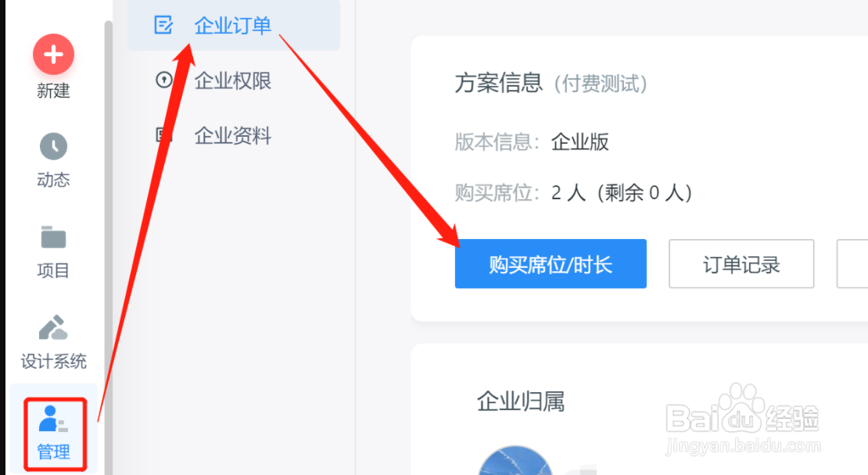Click the enterprise avatar under 企业归属

[515, 461]
